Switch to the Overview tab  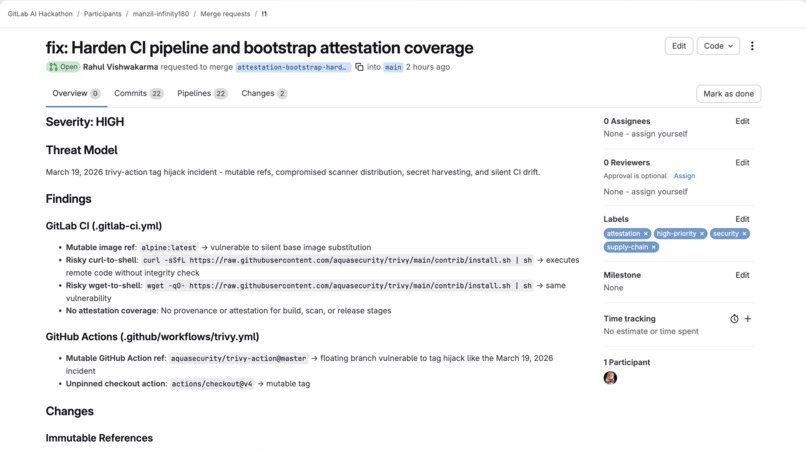(x=76, y=94)
